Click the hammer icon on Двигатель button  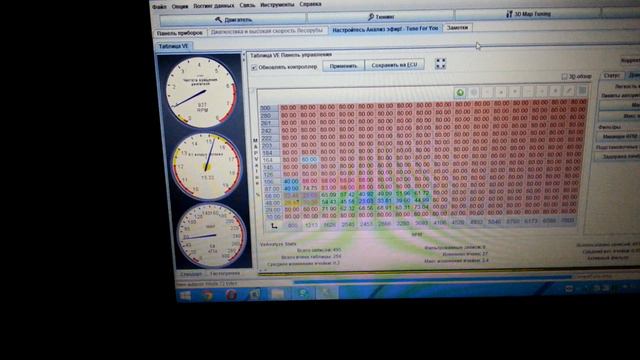pos(218,19)
